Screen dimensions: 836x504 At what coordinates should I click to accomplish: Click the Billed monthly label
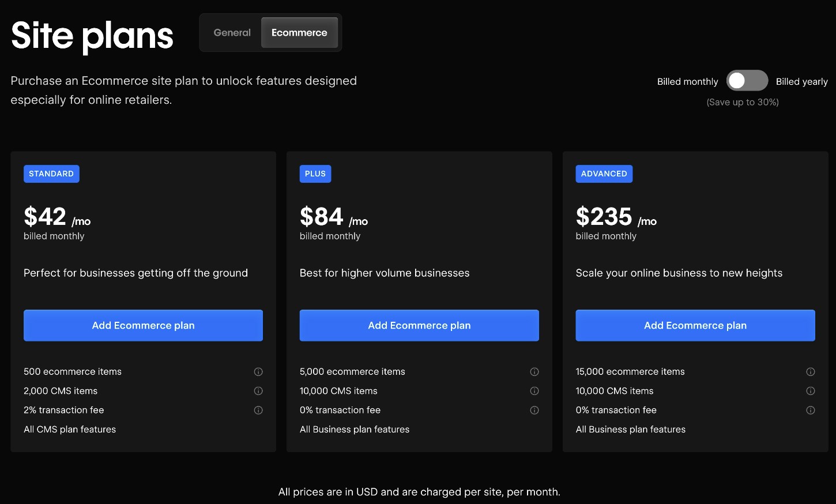(x=687, y=81)
